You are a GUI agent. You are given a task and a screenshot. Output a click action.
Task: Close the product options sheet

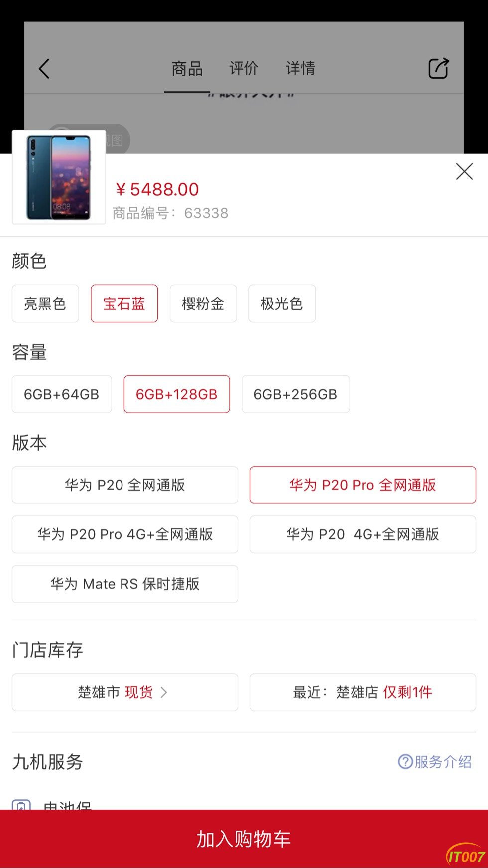464,172
